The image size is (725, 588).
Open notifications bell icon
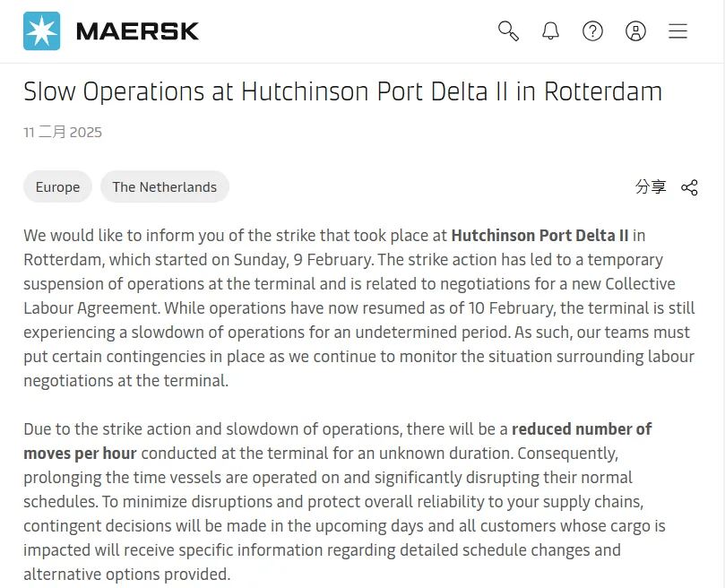coord(550,31)
